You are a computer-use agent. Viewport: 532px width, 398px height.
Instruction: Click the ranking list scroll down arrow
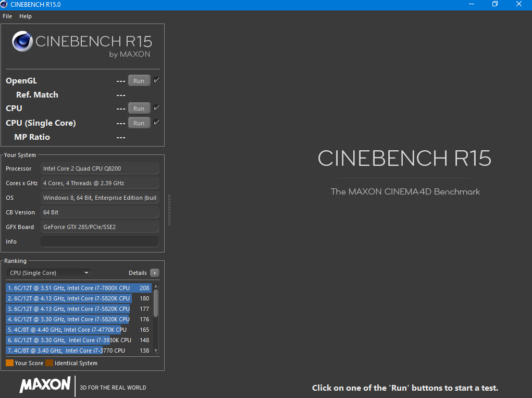156,351
